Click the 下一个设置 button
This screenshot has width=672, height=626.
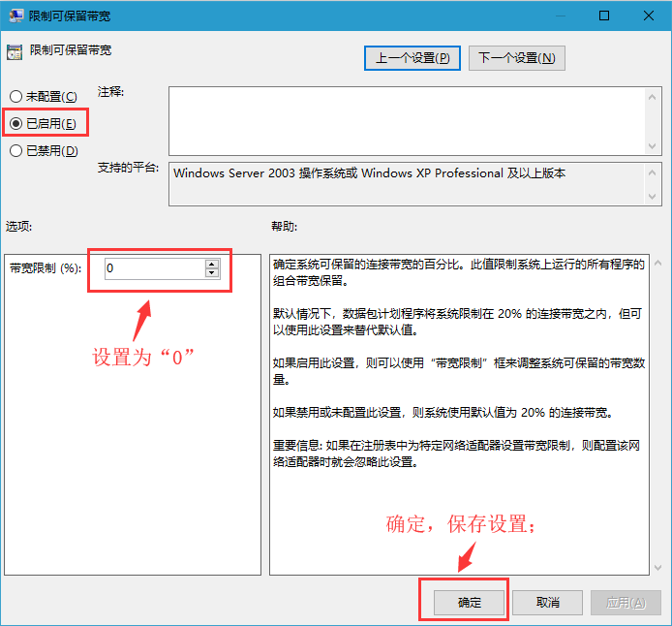pyautogui.click(x=516, y=58)
